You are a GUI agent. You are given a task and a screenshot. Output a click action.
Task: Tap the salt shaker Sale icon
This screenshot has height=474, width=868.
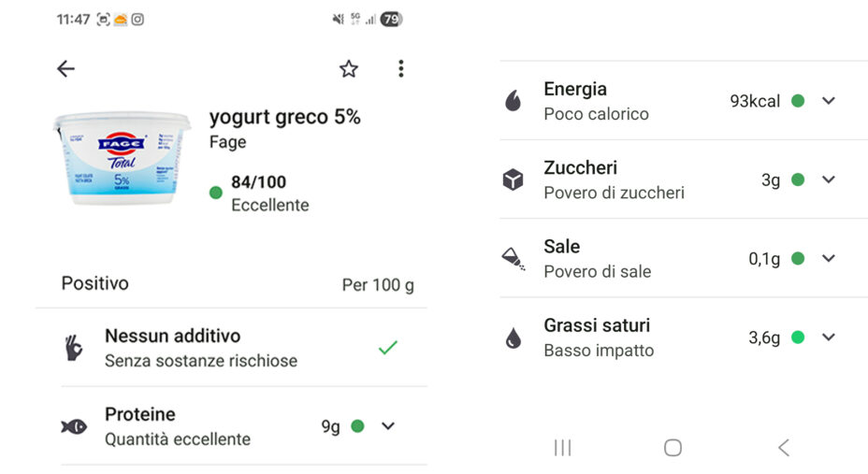[x=513, y=259]
